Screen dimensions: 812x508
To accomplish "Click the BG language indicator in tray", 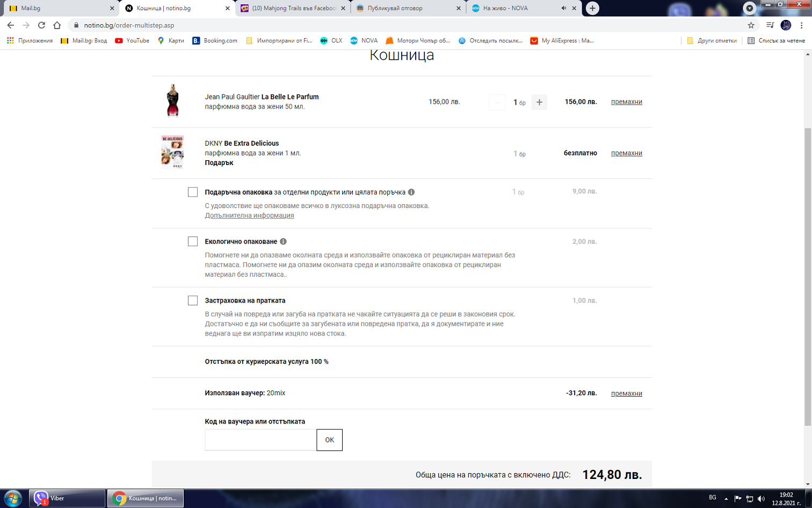I will coord(713,498).
